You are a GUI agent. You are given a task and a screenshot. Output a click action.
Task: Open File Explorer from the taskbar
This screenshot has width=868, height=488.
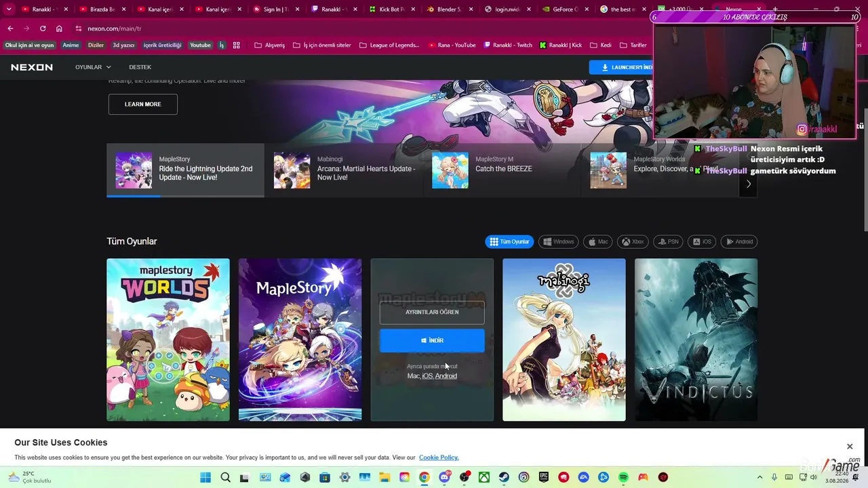point(384,477)
